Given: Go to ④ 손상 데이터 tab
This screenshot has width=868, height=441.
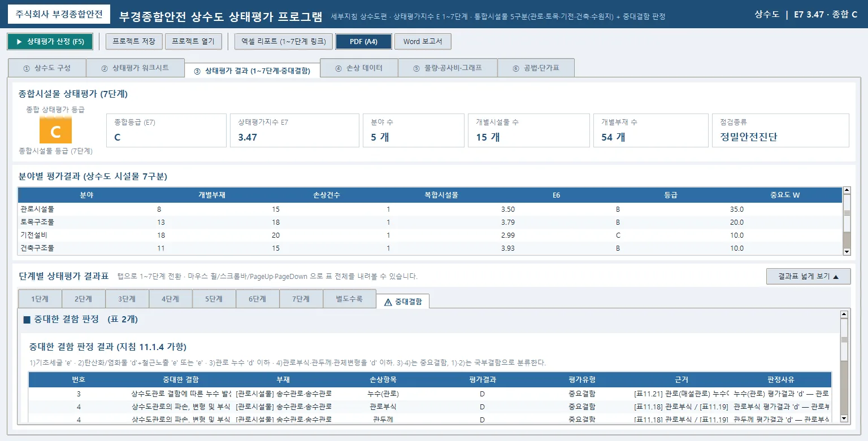Looking at the screenshot, I should [x=359, y=68].
